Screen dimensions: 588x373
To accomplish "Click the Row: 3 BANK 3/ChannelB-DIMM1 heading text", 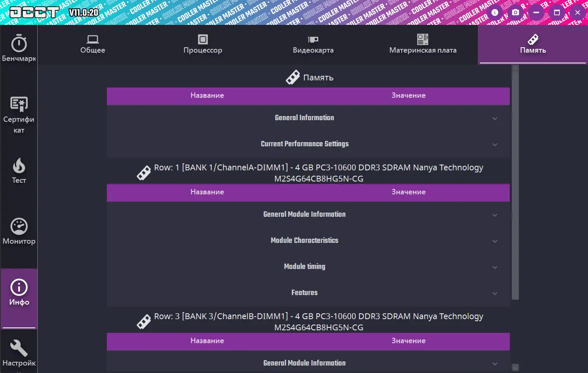I will pos(318,322).
